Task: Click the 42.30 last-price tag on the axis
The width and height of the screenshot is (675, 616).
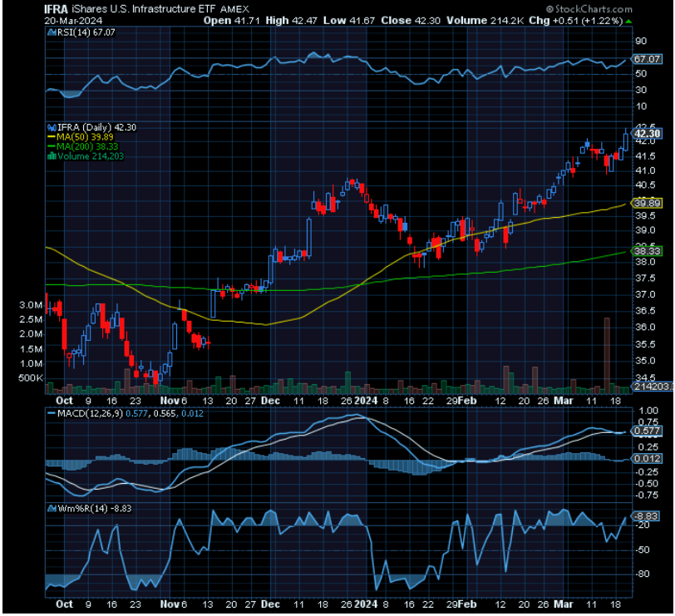Action: (x=648, y=132)
